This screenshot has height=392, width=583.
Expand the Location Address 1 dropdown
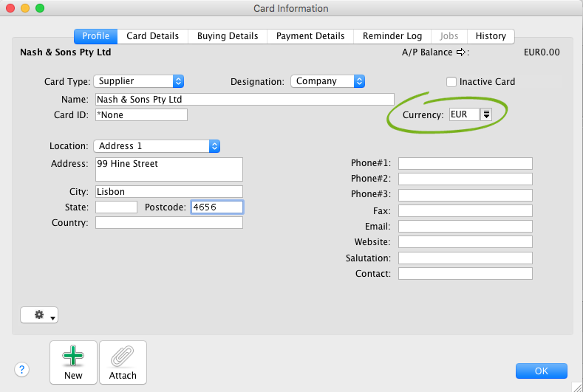coord(214,146)
